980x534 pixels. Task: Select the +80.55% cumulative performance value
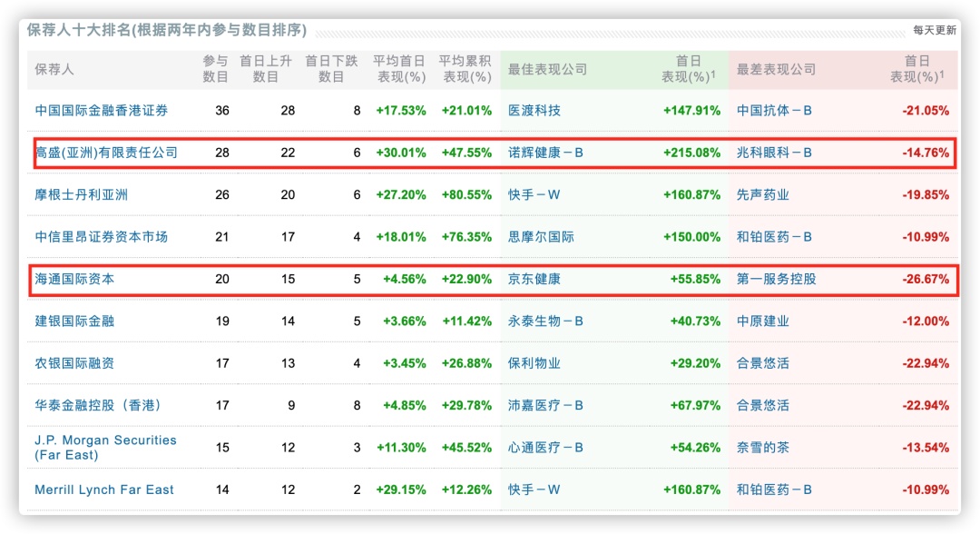467,195
